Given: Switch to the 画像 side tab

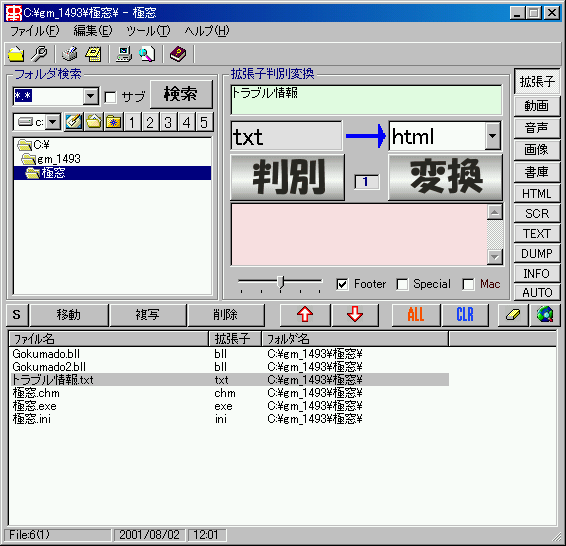Looking at the screenshot, I should [x=537, y=150].
